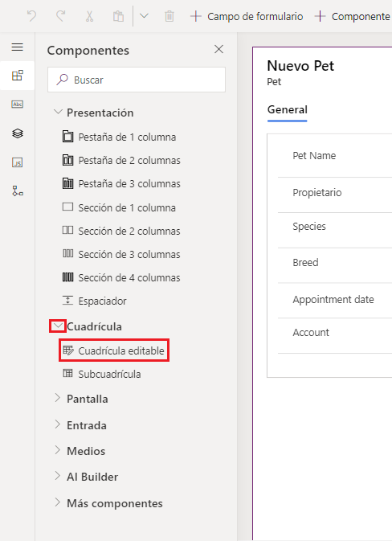Select Sección de 3 columnas
Viewport: 392px width, 541px height.
[121, 254]
